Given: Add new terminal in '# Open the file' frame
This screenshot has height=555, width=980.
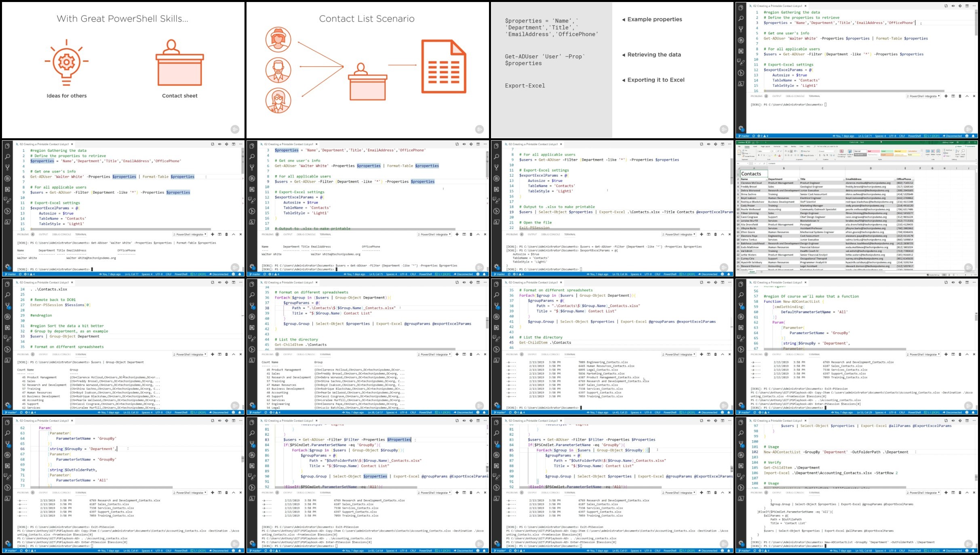Looking at the screenshot, I should [x=702, y=234].
